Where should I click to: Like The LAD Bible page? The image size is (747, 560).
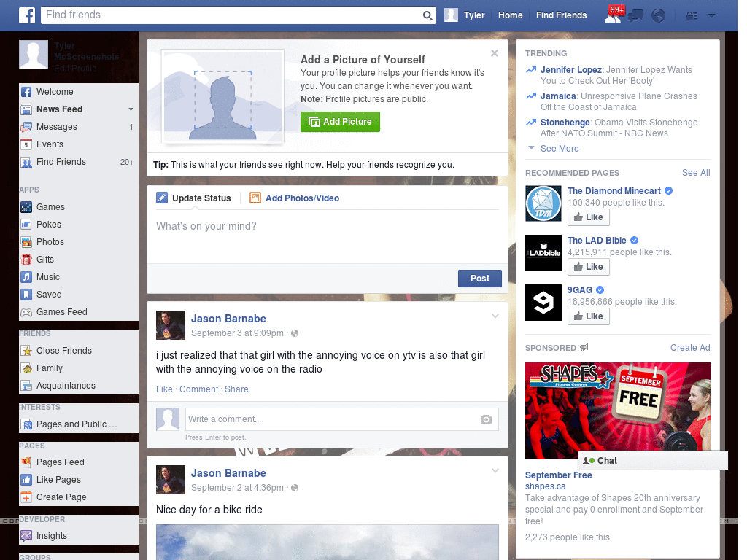point(589,267)
